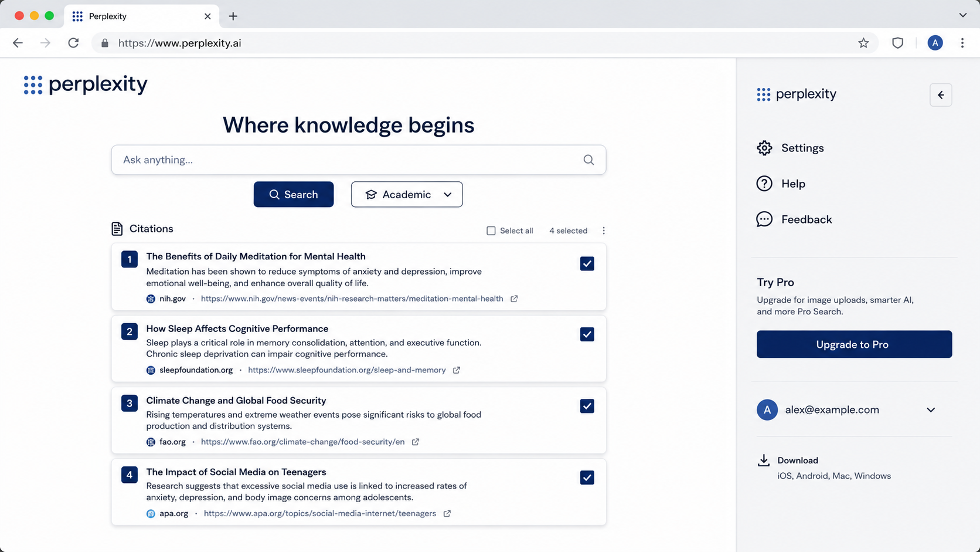The image size is (980, 552).
Task: Click the Climate Change and Global Food Security title
Action: [236, 401]
